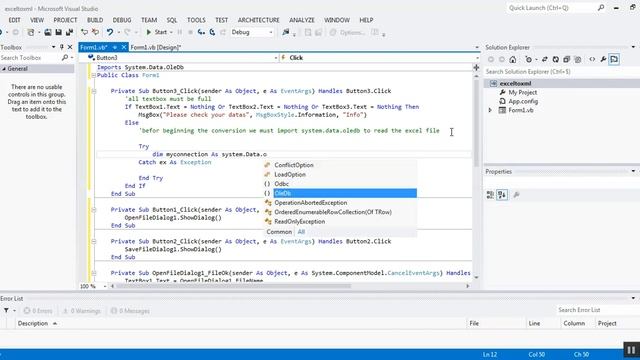Viewport: 640px width, 360px height.
Task: Focus the Search Solution Explorer field
Action: click(x=561, y=72)
